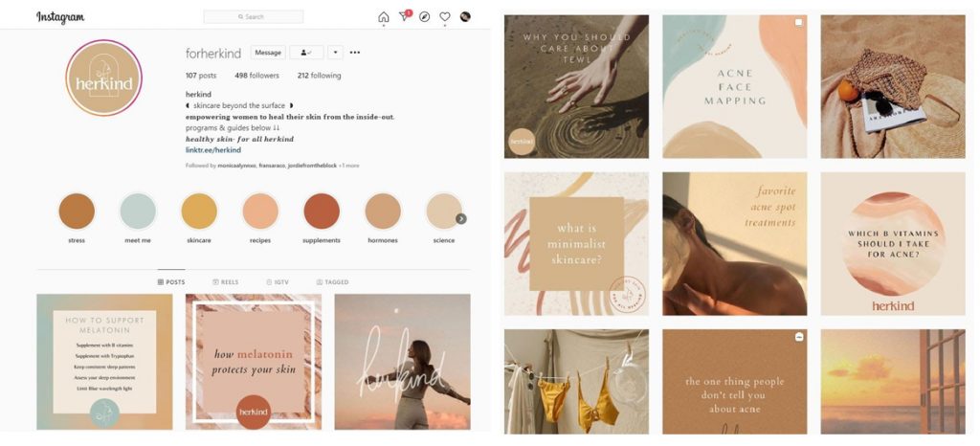The height and width of the screenshot is (446, 980).
Task: Open How to Support Melatonin post
Action: pyautogui.click(x=104, y=362)
